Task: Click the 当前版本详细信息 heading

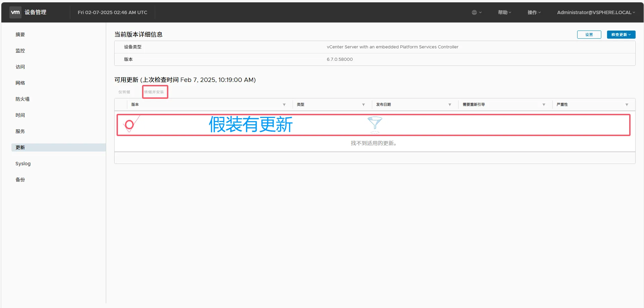Action: coord(138,34)
